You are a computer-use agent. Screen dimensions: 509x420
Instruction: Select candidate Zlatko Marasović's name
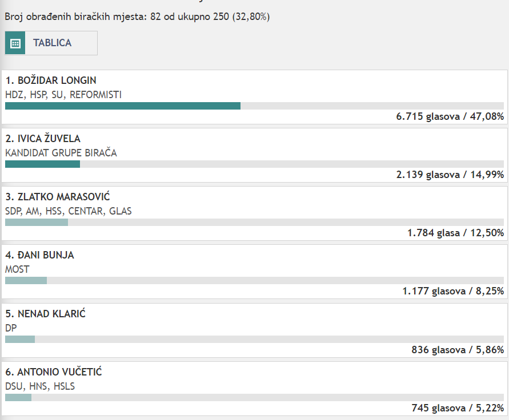[57, 197]
